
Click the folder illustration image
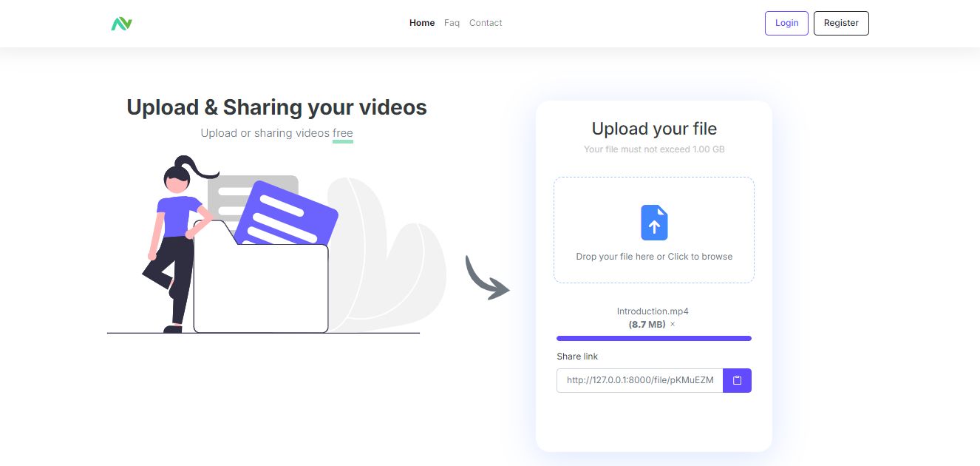(x=277, y=246)
